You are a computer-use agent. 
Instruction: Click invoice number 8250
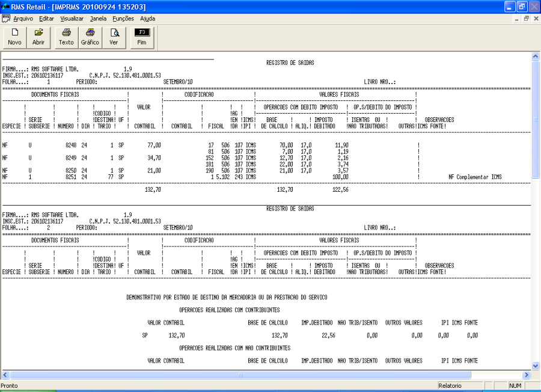(x=71, y=171)
